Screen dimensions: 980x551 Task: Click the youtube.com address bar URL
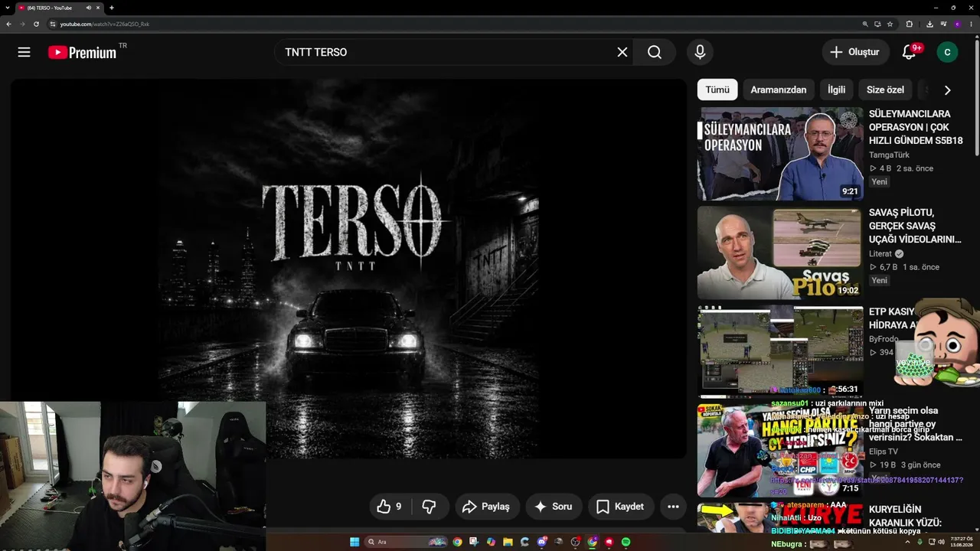tap(105, 24)
